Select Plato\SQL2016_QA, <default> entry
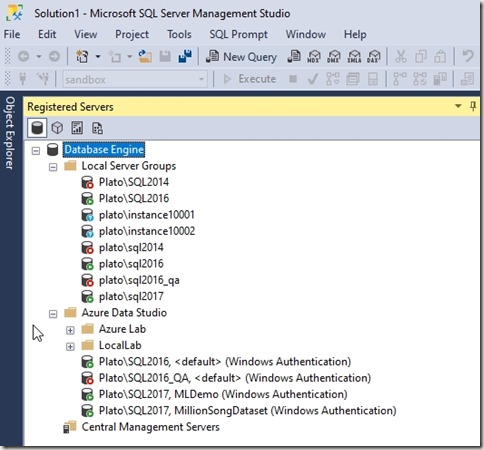The width and height of the screenshot is (484, 450). pyautogui.click(x=235, y=378)
